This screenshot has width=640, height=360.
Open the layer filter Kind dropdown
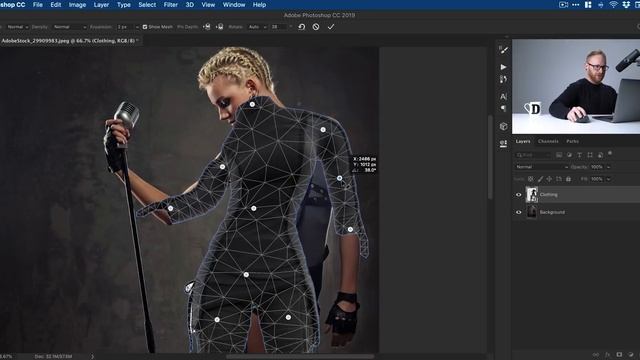[533, 155]
